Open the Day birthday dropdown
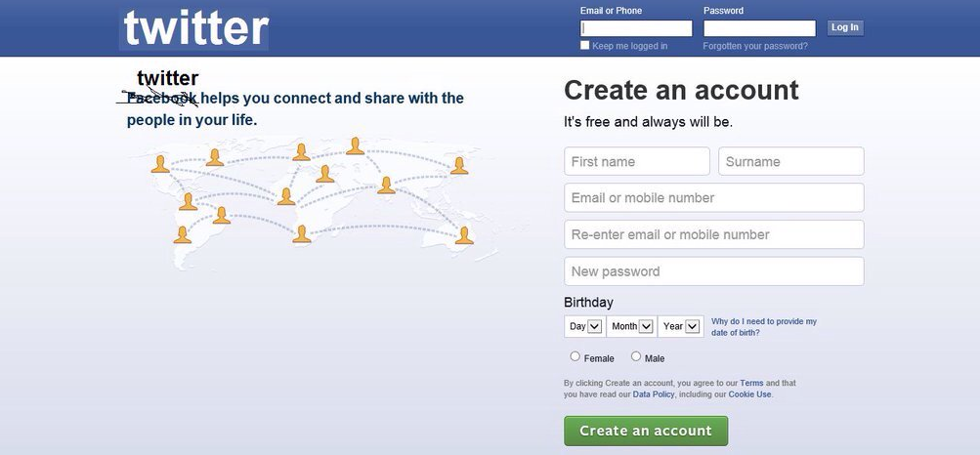980x455 pixels. (x=584, y=326)
